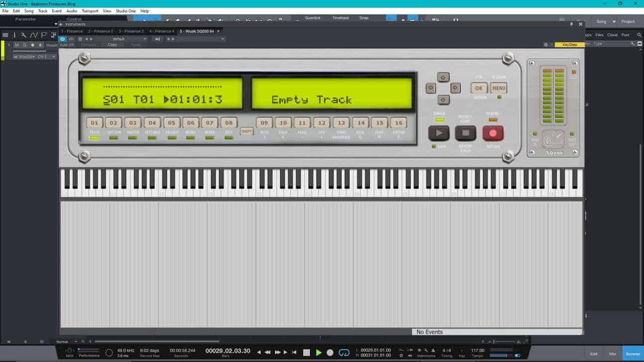This screenshot has height=362, width=644.
Task: Switch to 1 - Presence instrument tab
Action: pos(72,31)
